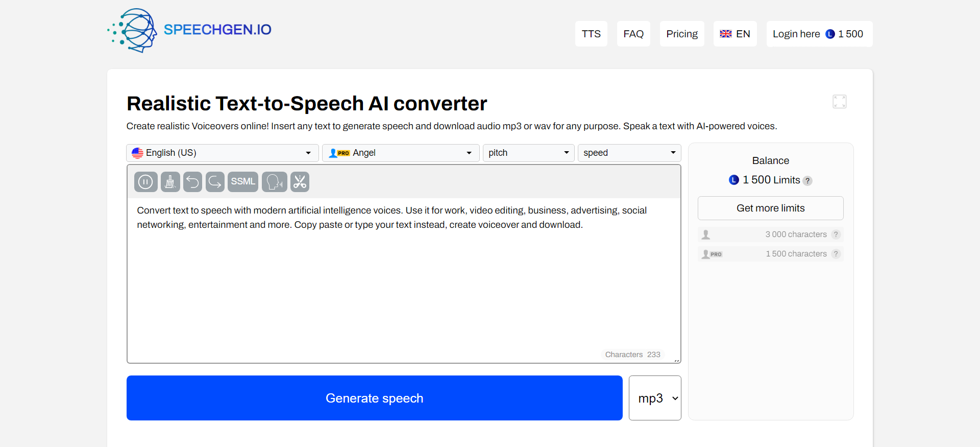Expand the pitch dropdown

(528, 153)
